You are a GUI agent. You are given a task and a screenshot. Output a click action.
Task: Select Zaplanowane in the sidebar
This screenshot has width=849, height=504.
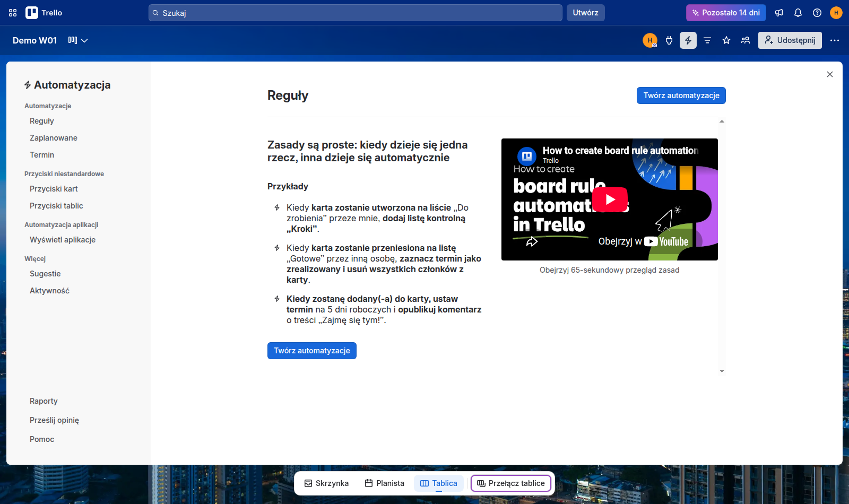pyautogui.click(x=54, y=138)
